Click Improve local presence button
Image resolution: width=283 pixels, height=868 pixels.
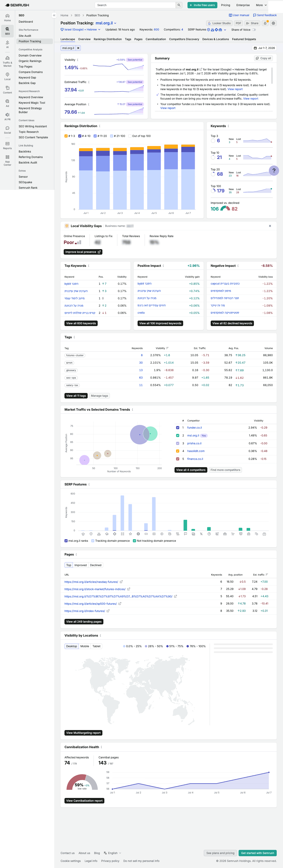83,252
